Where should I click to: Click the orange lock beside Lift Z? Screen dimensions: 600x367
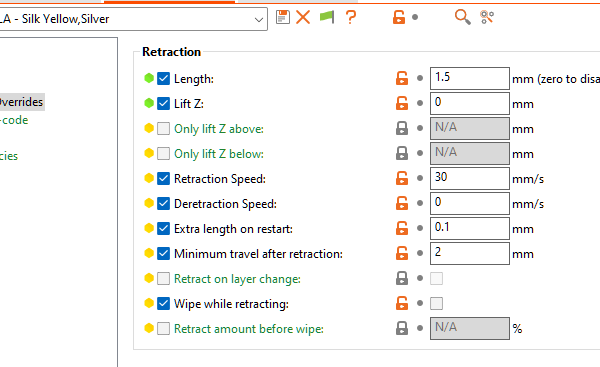[402, 103]
